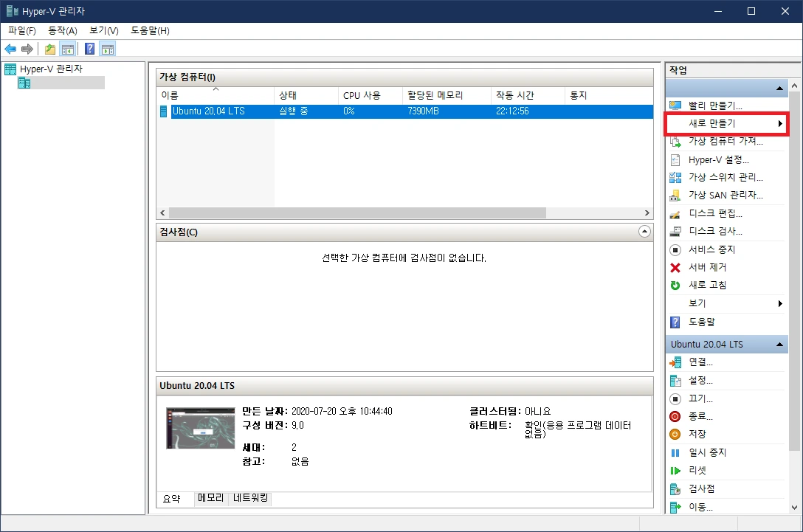Screen dimensions: 803x532
Task: Select the Hyper-V 관리자 tree root
Action: click(x=51, y=69)
